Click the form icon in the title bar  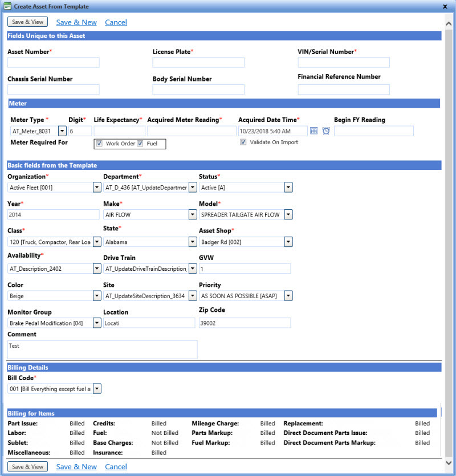click(7, 6)
